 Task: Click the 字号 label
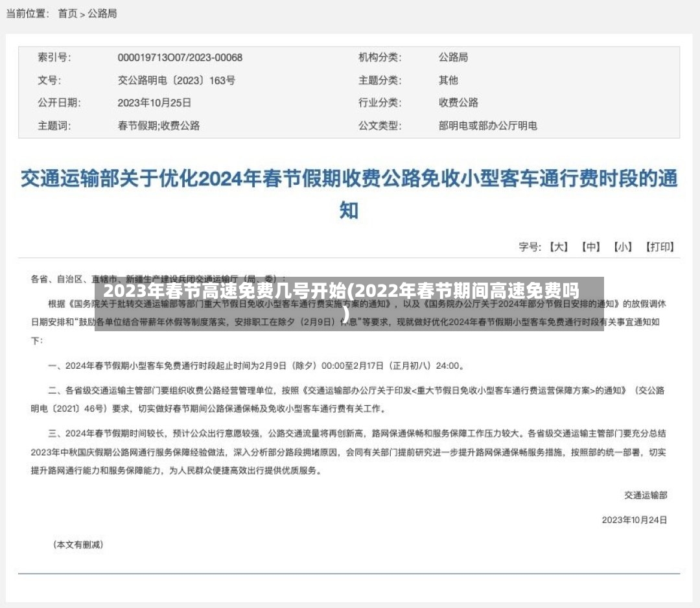point(530,247)
